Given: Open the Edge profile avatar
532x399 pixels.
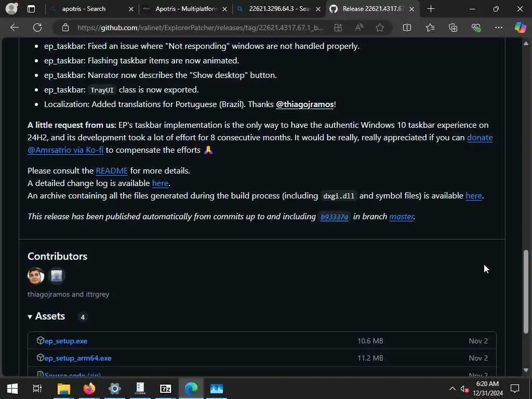Looking at the screenshot, I should (11, 9).
